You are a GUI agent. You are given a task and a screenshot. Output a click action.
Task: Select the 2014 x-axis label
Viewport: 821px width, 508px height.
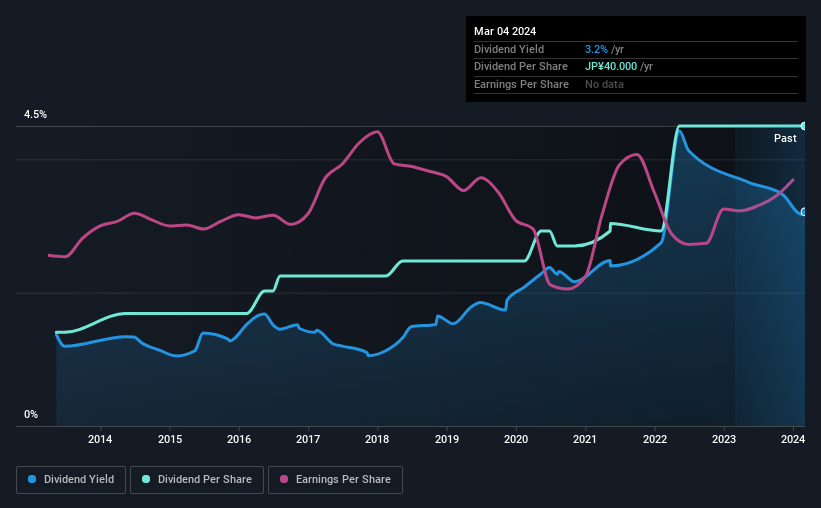tap(100, 439)
